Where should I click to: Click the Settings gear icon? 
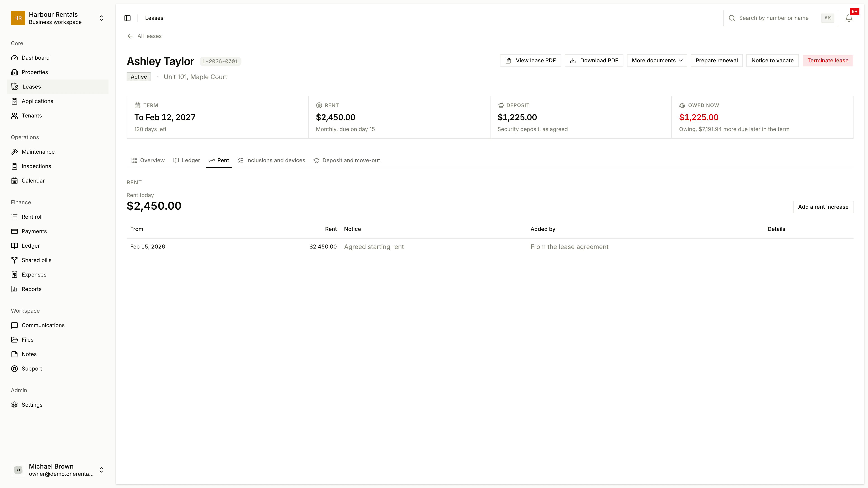coord(14,405)
